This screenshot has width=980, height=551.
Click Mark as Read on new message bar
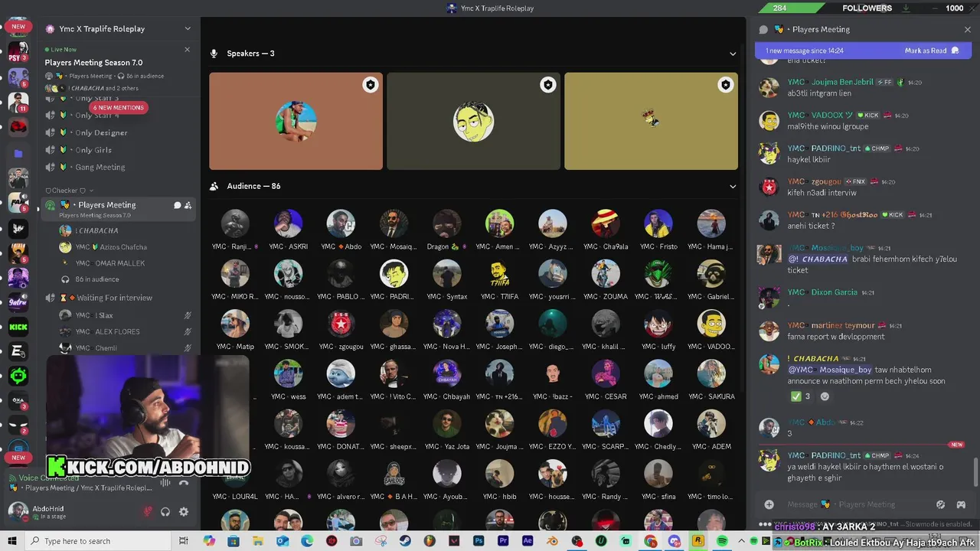(931, 51)
